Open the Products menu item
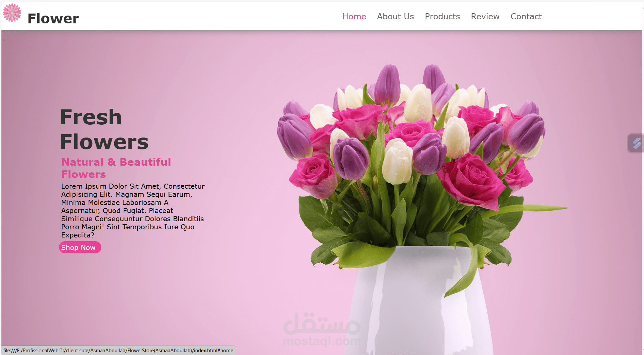This screenshot has height=355, width=644. [442, 16]
